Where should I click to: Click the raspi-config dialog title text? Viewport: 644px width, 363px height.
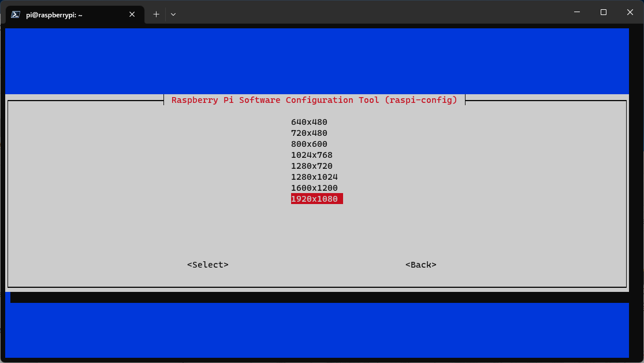[x=314, y=100]
